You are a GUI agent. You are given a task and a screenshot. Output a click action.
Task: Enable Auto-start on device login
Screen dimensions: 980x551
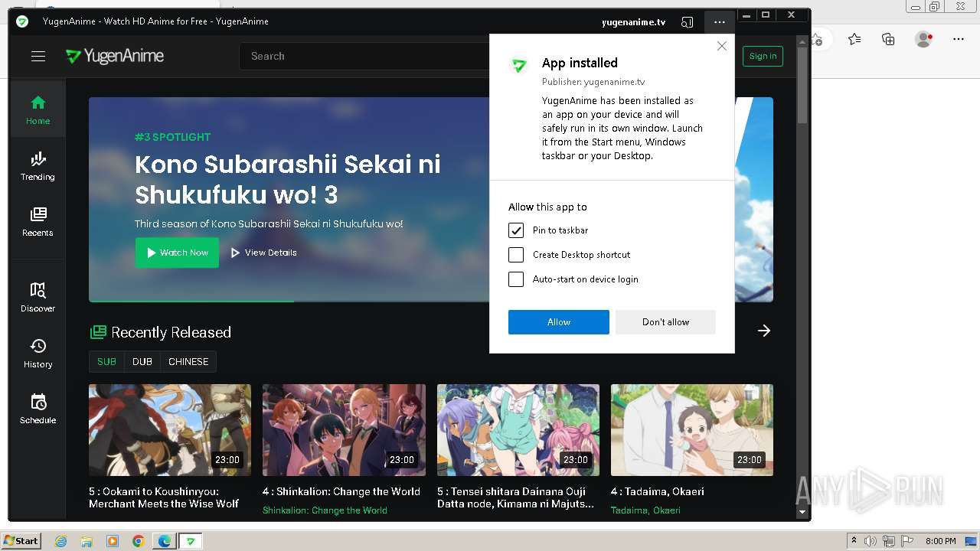pyautogui.click(x=516, y=279)
